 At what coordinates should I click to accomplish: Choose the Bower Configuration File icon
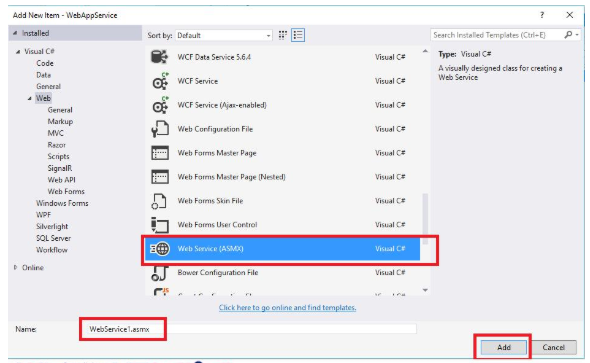[160, 273]
